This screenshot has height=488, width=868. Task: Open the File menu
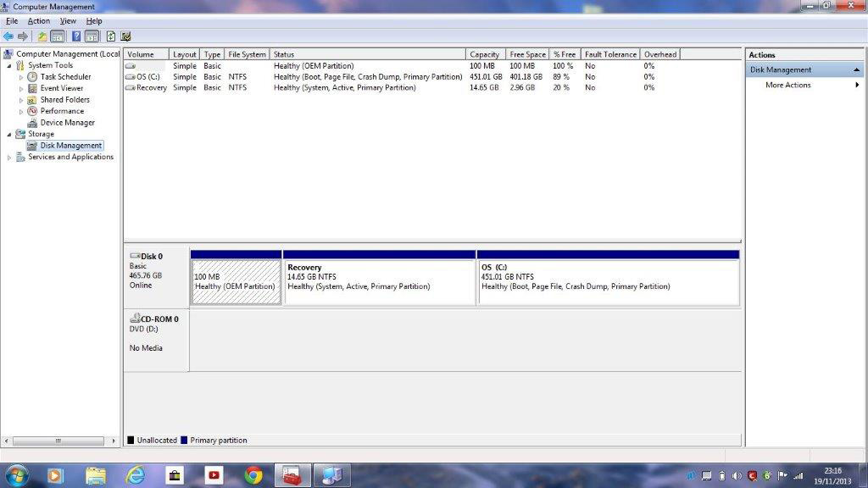coord(12,21)
